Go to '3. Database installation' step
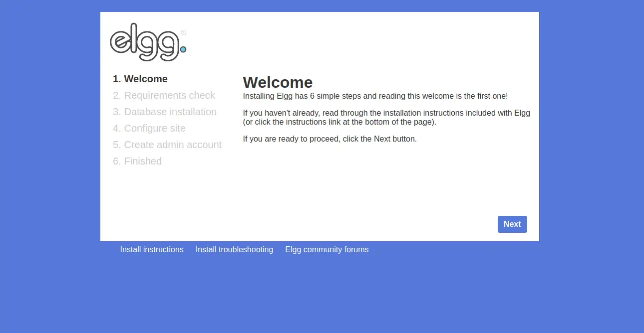 tap(165, 112)
